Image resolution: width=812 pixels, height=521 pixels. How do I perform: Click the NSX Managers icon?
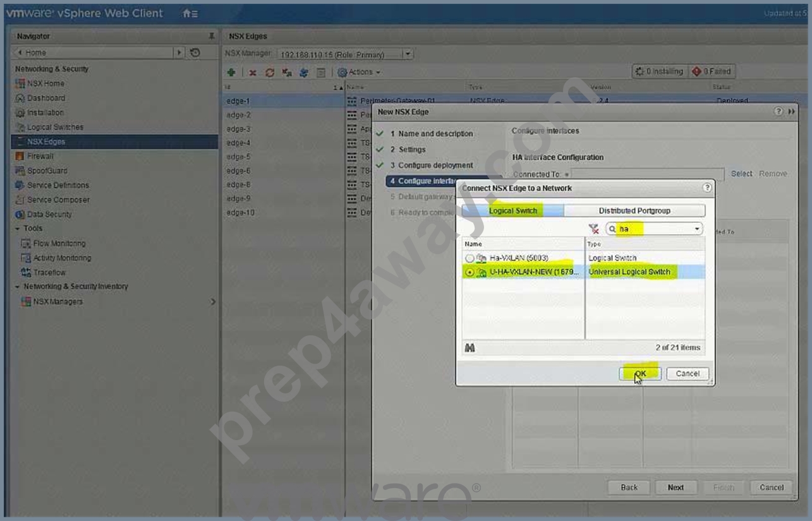tap(26, 301)
